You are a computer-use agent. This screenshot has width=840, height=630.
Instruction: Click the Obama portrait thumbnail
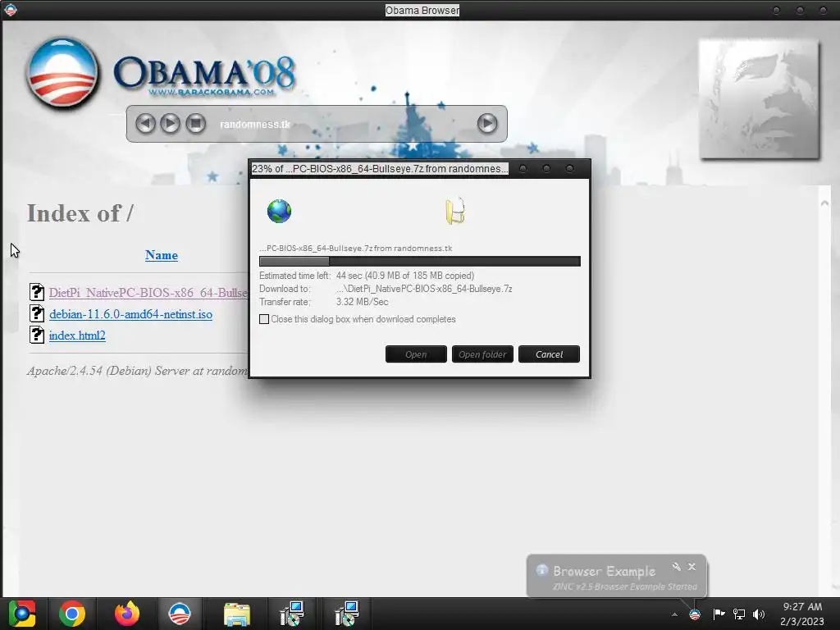tap(759, 98)
